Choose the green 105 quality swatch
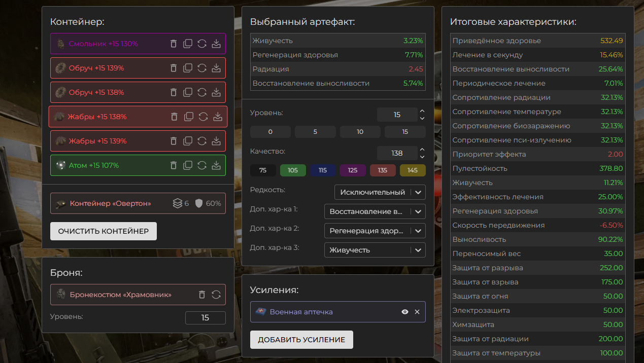This screenshot has height=363, width=644. click(293, 170)
